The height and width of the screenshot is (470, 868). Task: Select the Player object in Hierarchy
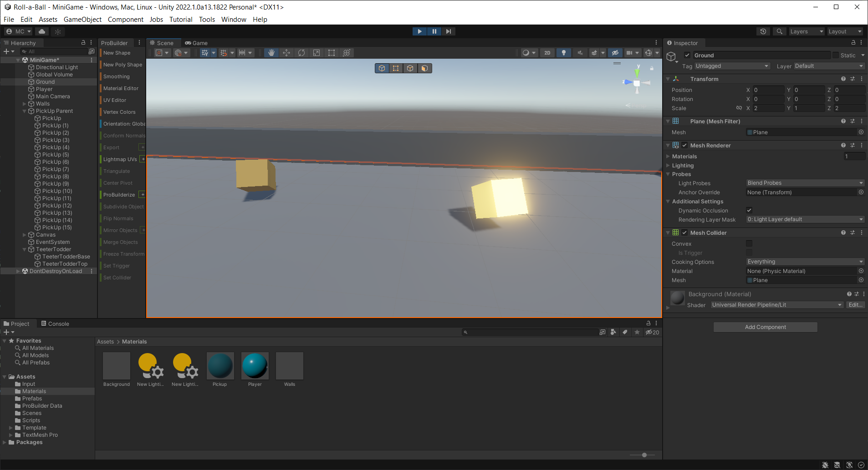pos(44,89)
